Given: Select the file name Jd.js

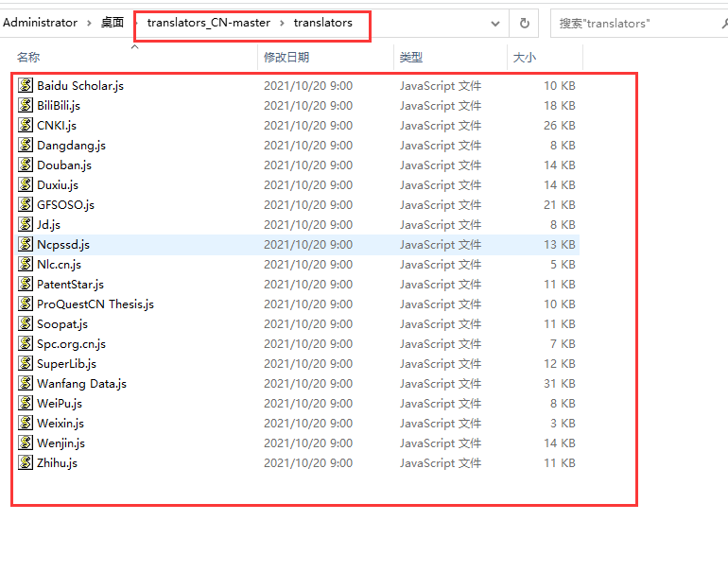Looking at the screenshot, I should point(49,225).
